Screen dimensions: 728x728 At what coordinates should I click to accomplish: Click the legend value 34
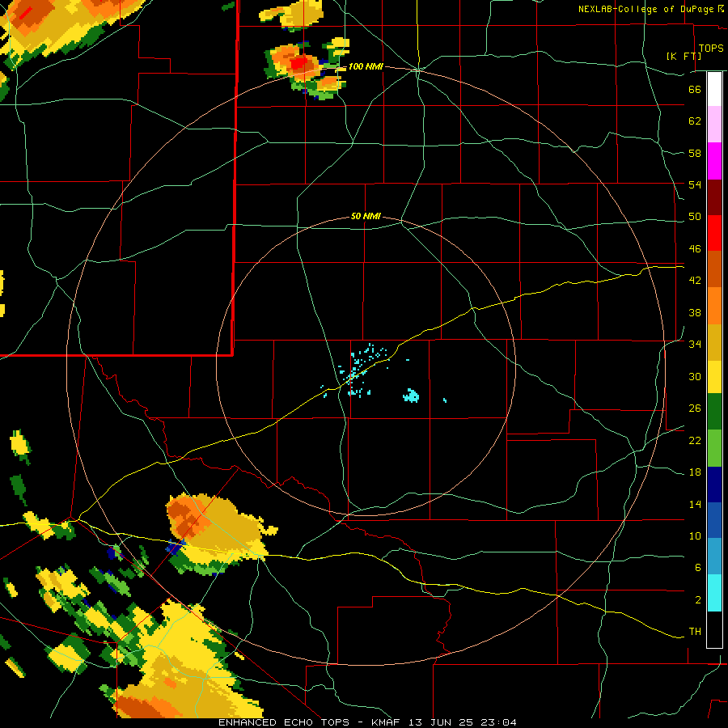point(695,345)
